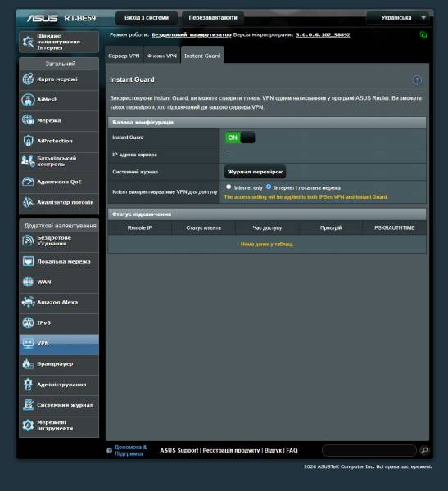Viewport: 448px width, 491px height.
Task: Open the AiMesh sidebar icon
Action: pos(28,100)
